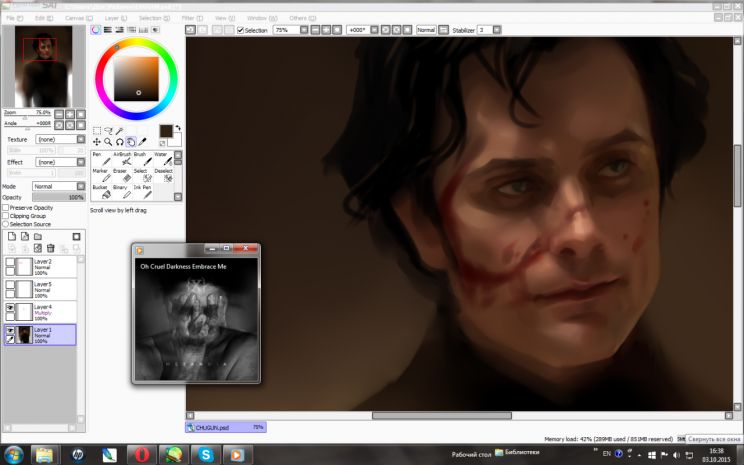Open the rotation angle dropdown in toolbar
This screenshot has width=744, height=465.
(x=374, y=30)
